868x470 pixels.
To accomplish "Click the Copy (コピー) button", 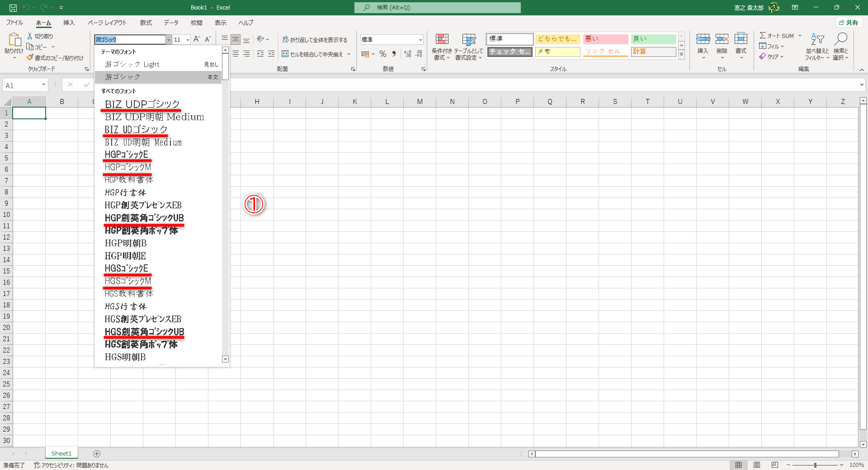I will click(37, 47).
